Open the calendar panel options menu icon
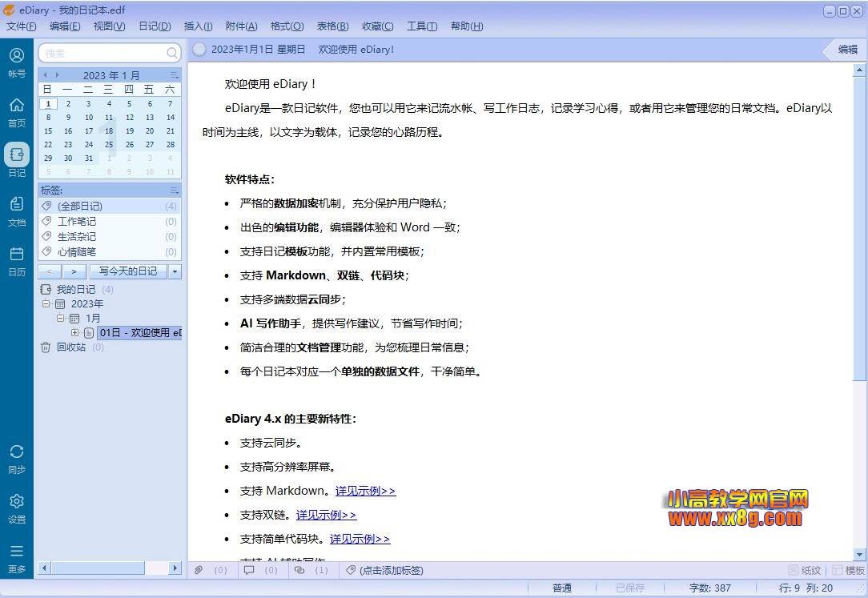The height and width of the screenshot is (598, 868). coord(175,75)
